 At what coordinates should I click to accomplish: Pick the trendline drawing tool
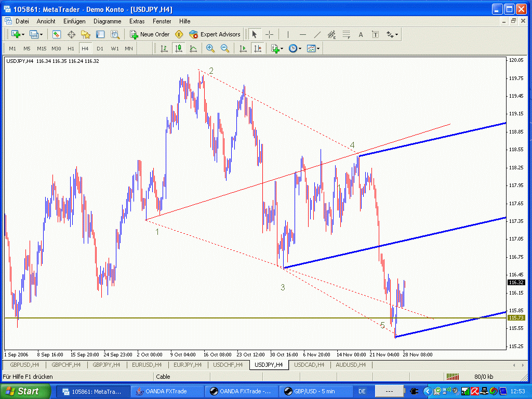(317, 34)
